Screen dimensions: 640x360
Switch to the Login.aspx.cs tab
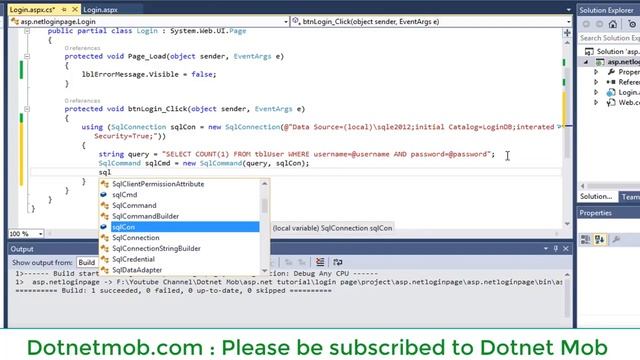(32, 9)
